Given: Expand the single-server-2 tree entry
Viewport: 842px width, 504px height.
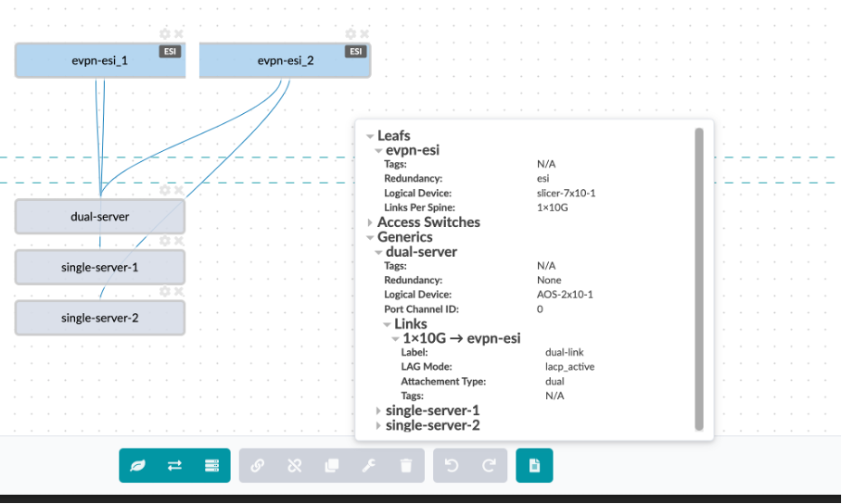Looking at the screenshot, I should point(377,425).
